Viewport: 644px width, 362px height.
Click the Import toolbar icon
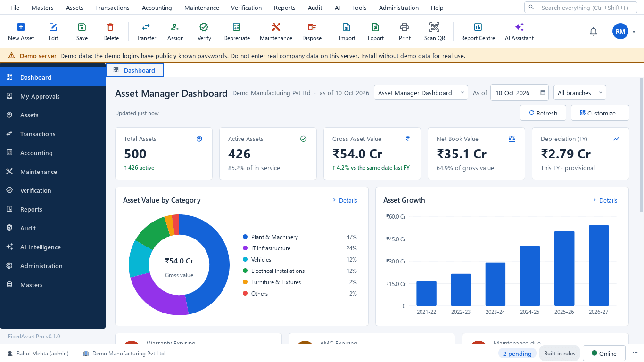coord(347,27)
